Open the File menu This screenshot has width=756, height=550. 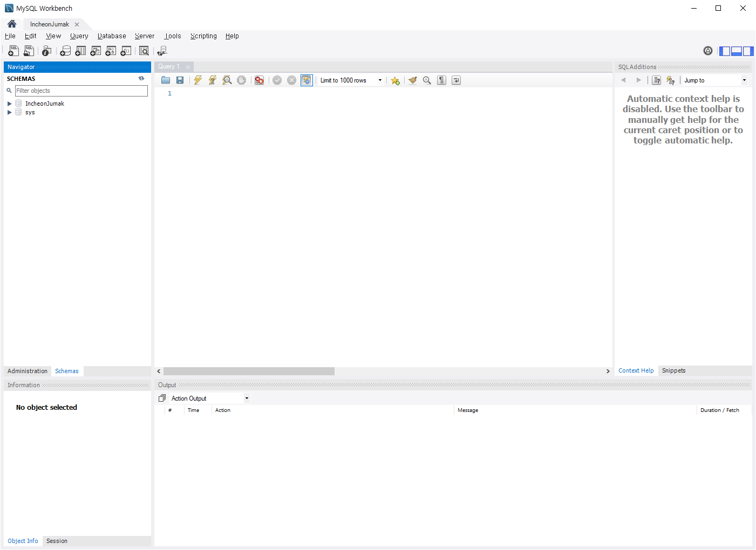(10, 36)
